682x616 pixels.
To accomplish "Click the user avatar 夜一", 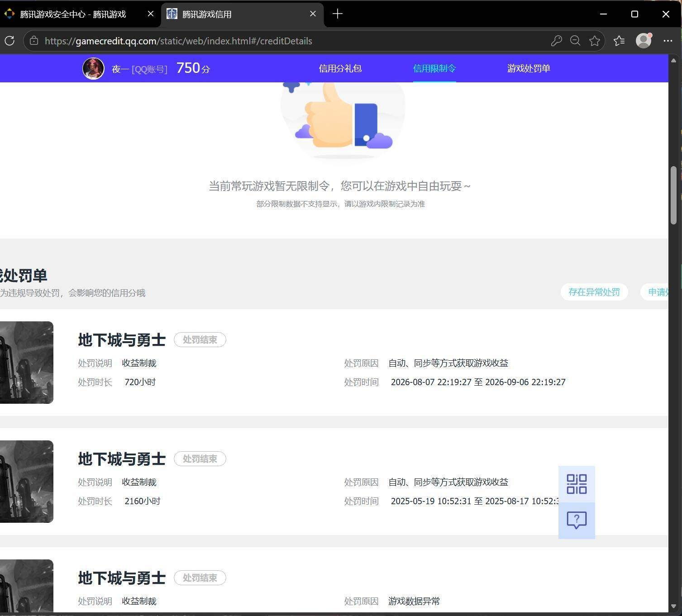I will 93,69.
